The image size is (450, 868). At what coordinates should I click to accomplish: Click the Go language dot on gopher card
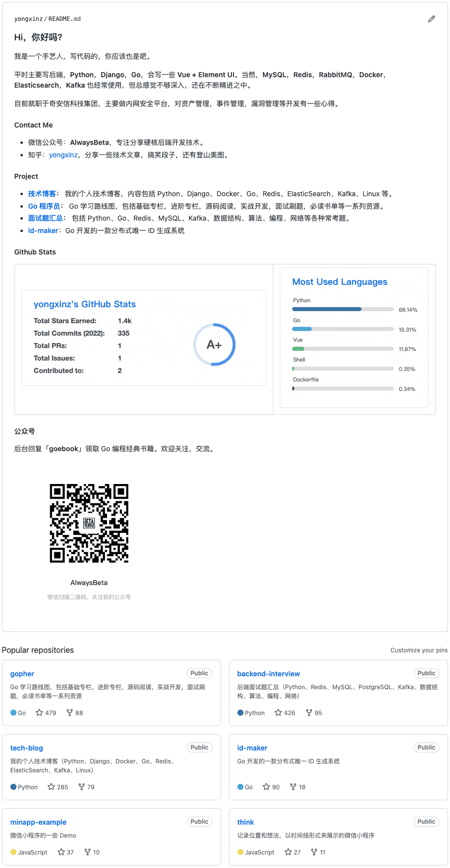(13, 713)
